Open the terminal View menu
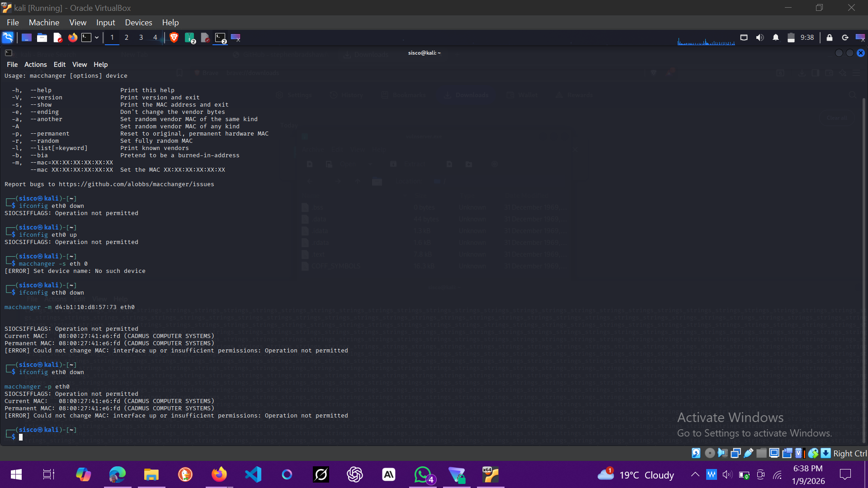This screenshot has height=488, width=868. click(80, 65)
